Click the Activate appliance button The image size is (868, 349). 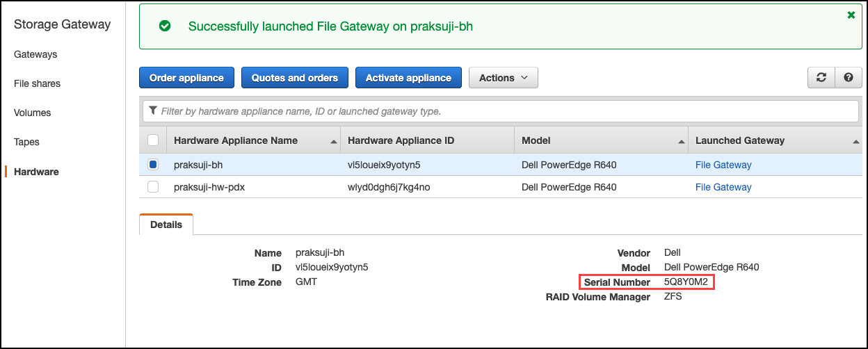[408, 78]
